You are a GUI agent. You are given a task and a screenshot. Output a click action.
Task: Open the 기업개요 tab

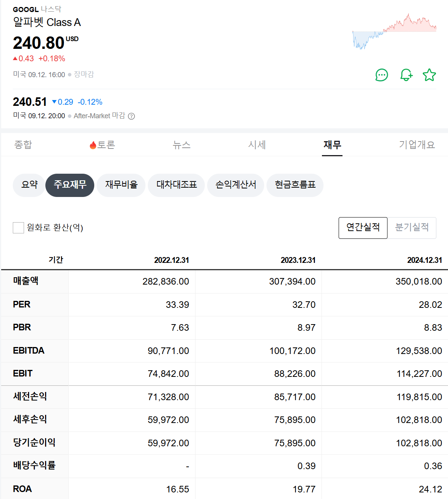pos(417,145)
